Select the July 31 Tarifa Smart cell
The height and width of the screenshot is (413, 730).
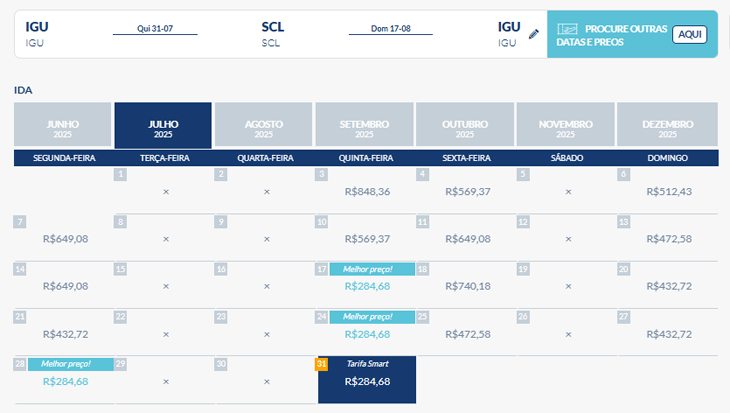click(x=367, y=381)
